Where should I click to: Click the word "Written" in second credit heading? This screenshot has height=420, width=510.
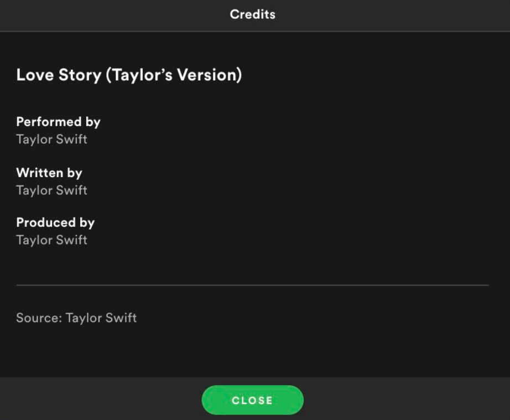pyautogui.click(x=40, y=173)
